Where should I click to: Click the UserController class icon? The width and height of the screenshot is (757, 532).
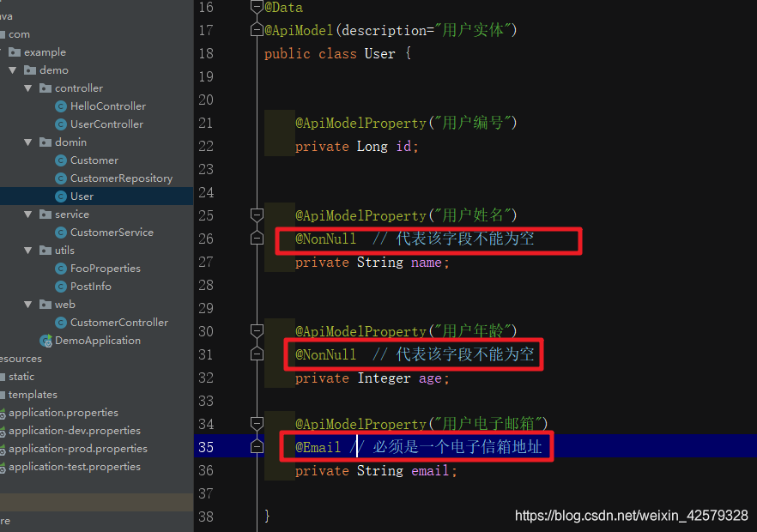pyautogui.click(x=61, y=124)
